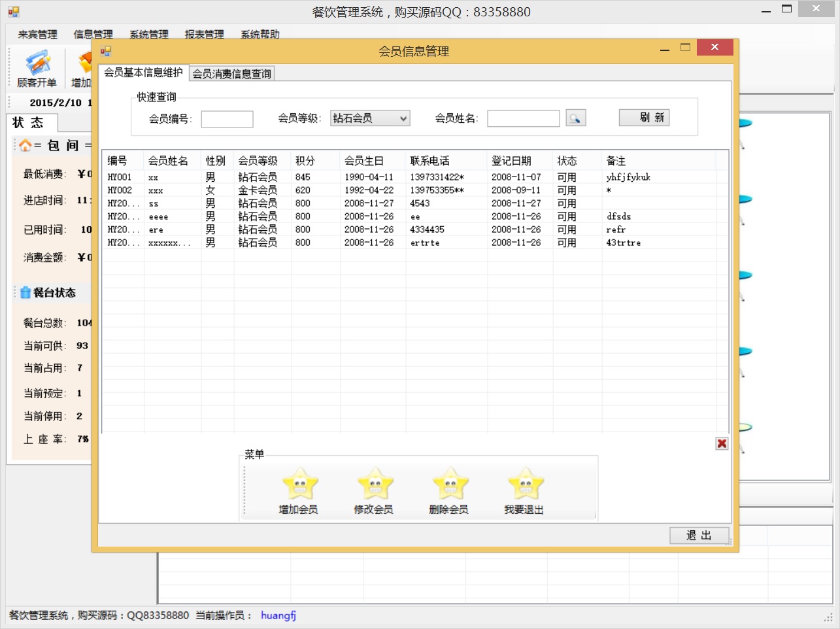
Task: Select the 会员基本信息维护 tab
Action: pyautogui.click(x=143, y=73)
